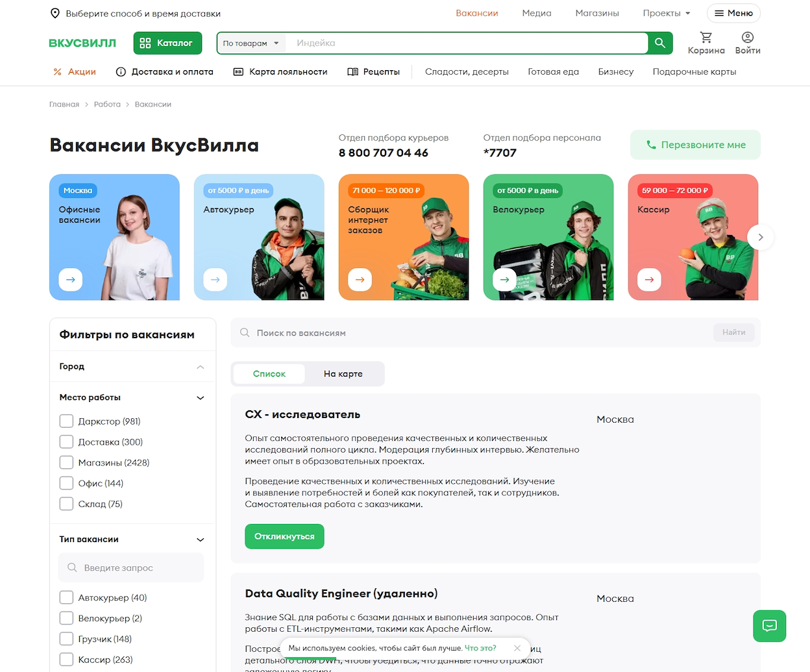
Task: Click the Найти vacancy search button
Action: click(734, 332)
